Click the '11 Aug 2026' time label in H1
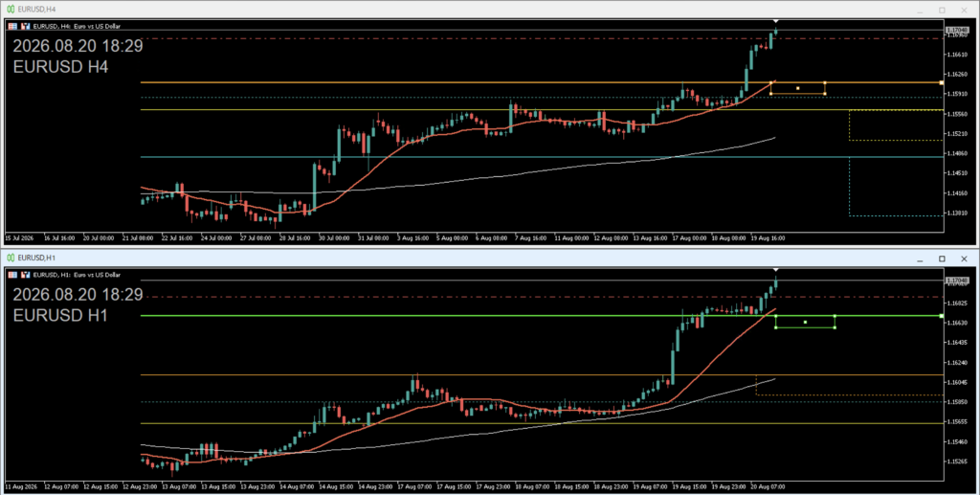The height and width of the screenshot is (495, 980). (x=21, y=486)
